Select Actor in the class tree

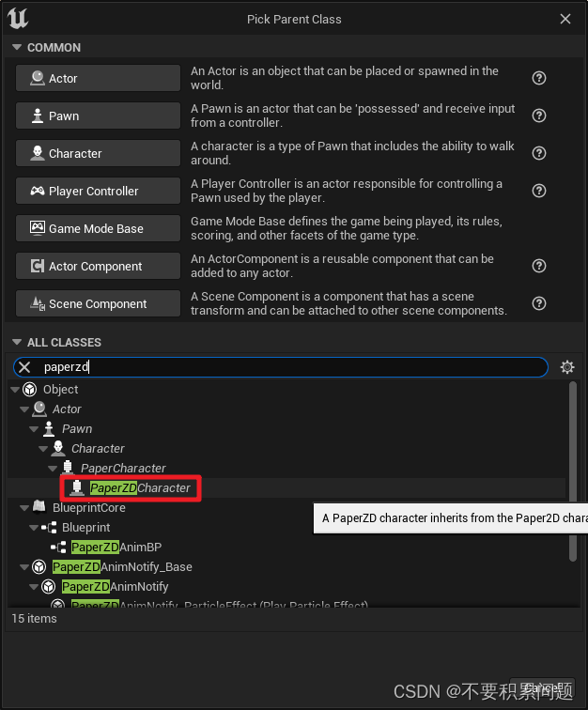(x=67, y=409)
